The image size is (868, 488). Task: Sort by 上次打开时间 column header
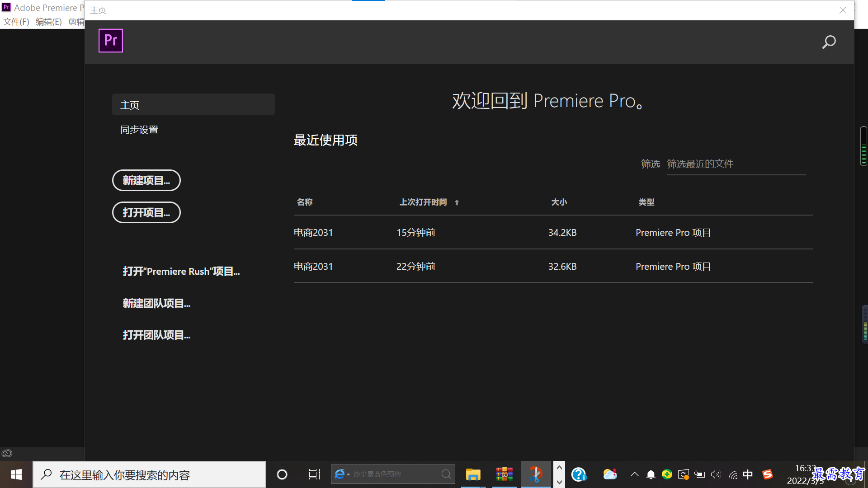(x=423, y=202)
